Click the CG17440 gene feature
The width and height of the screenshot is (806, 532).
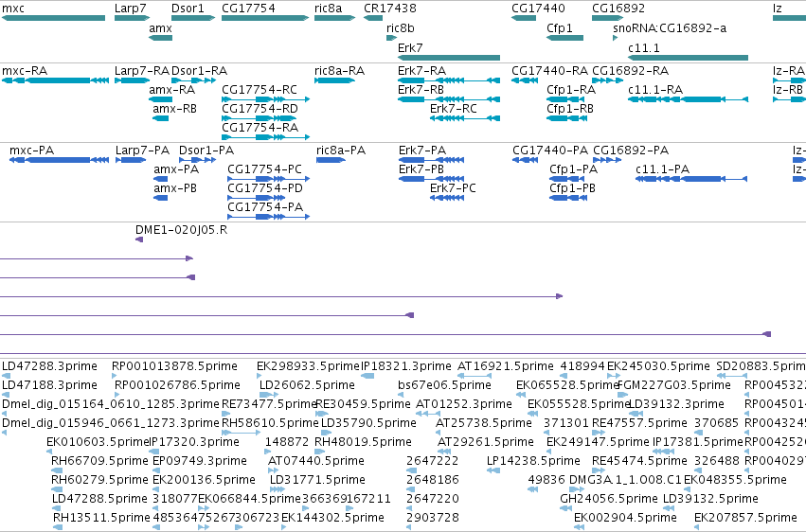coord(524,18)
